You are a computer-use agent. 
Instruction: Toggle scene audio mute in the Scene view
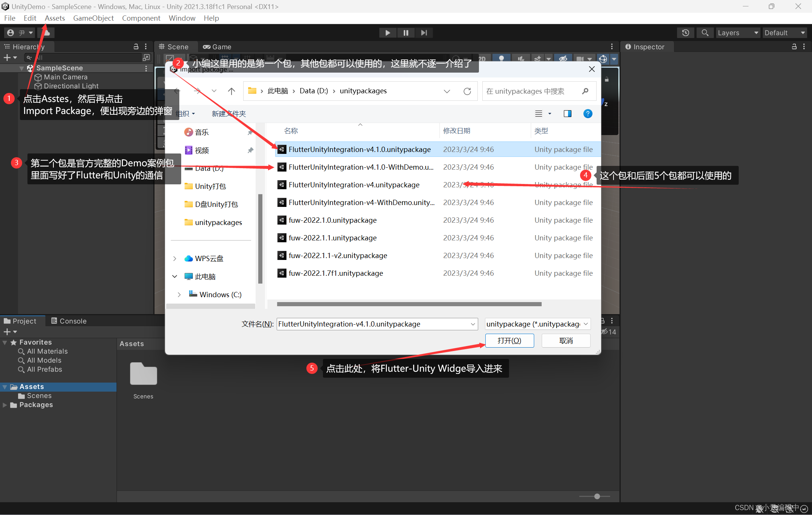click(521, 59)
